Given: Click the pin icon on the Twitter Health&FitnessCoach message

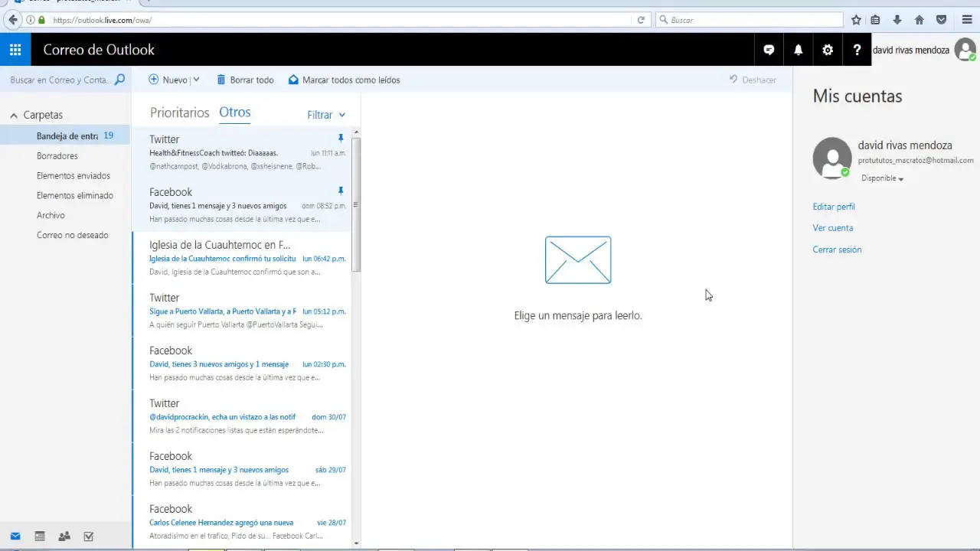Looking at the screenshot, I should pos(341,139).
